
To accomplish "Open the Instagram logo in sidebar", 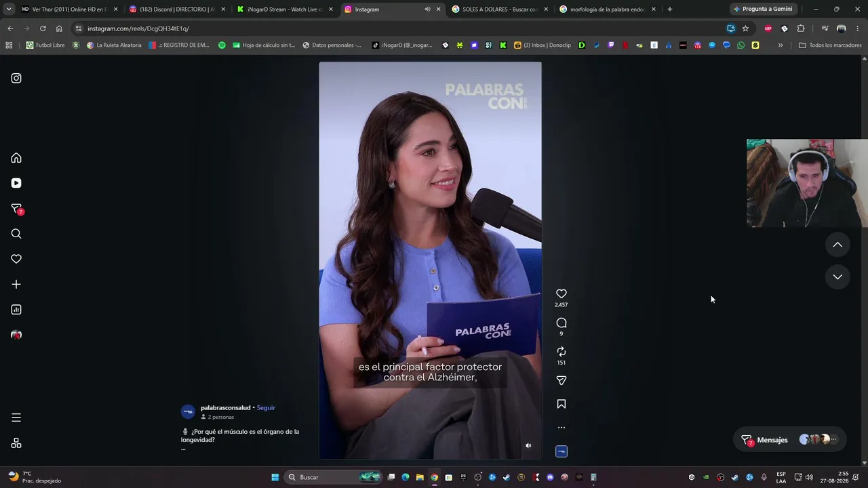I will tap(16, 78).
